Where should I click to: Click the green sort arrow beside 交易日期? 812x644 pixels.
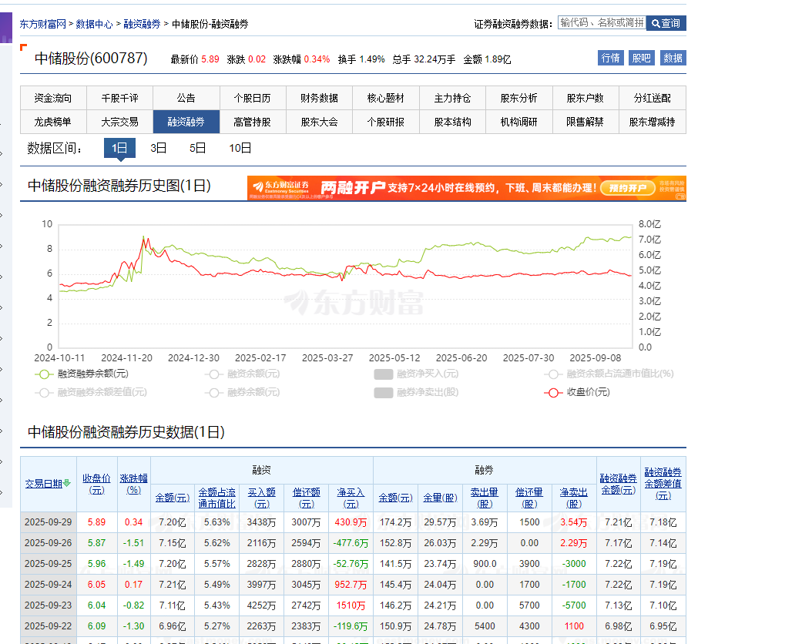click(x=67, y=484)
